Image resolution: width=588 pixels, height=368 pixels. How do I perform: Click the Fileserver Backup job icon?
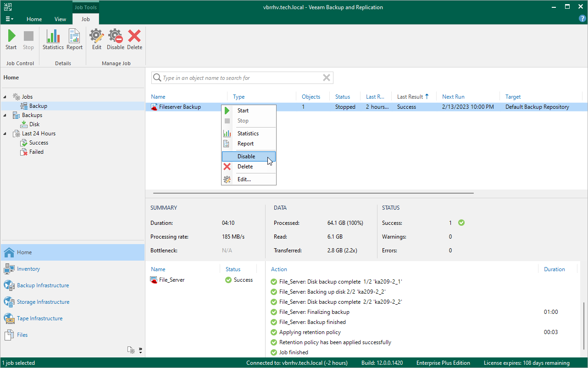154,107
